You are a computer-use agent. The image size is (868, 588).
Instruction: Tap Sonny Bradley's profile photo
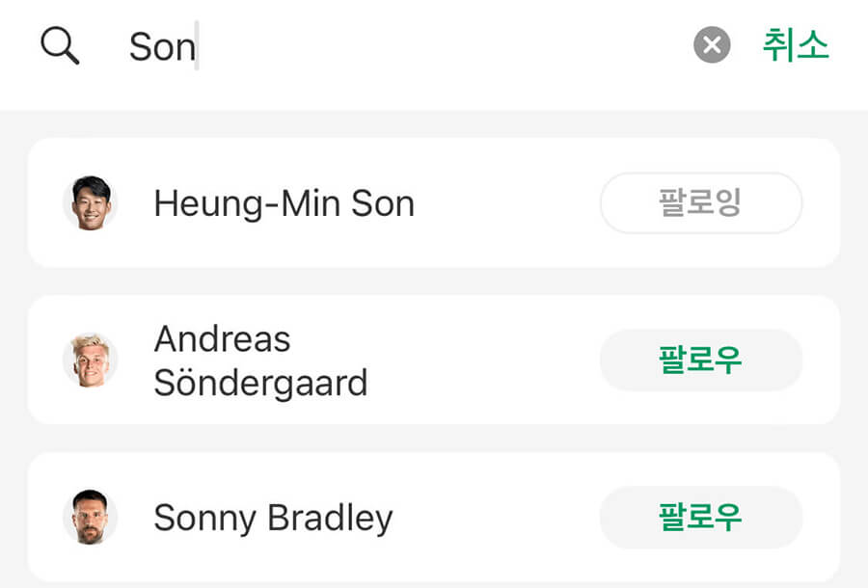91,518
